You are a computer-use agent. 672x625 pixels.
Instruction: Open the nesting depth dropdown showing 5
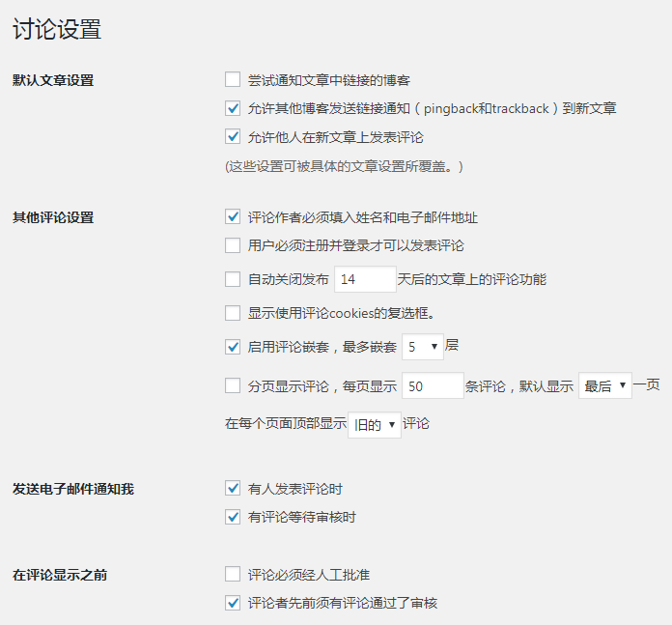pyautogui.click(x=423, y=347)
